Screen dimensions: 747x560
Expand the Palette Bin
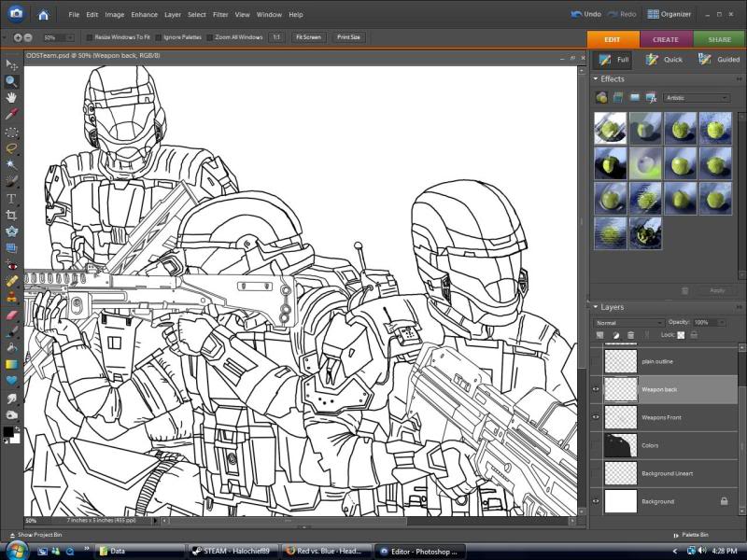(691, 535)
